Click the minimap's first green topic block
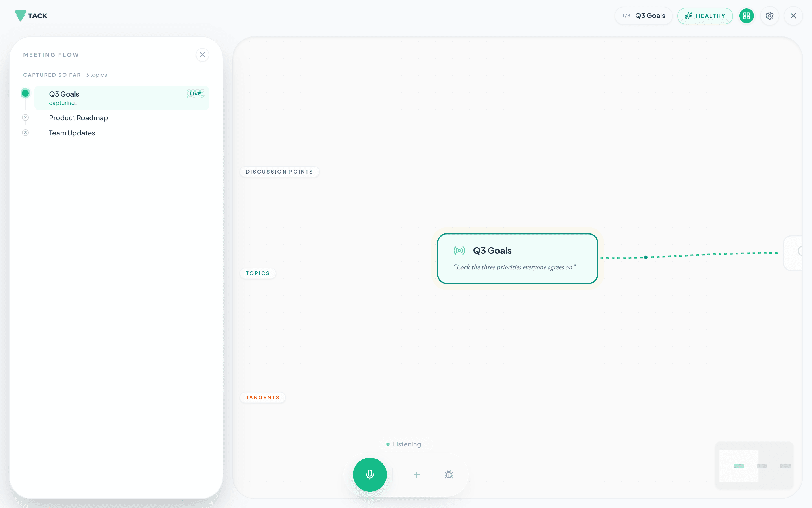This screenshot has width=812, height=508. tap(738, 466)
